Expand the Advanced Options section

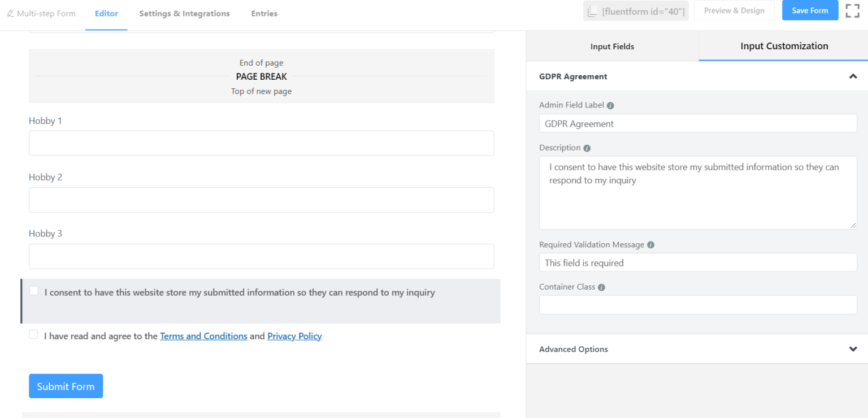pos(853,349)
